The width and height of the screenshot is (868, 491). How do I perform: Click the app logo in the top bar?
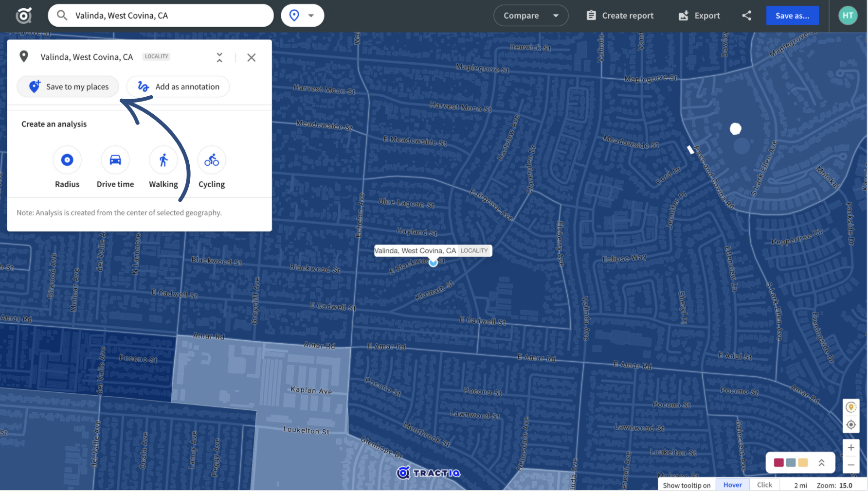click(x=23, y=16)
